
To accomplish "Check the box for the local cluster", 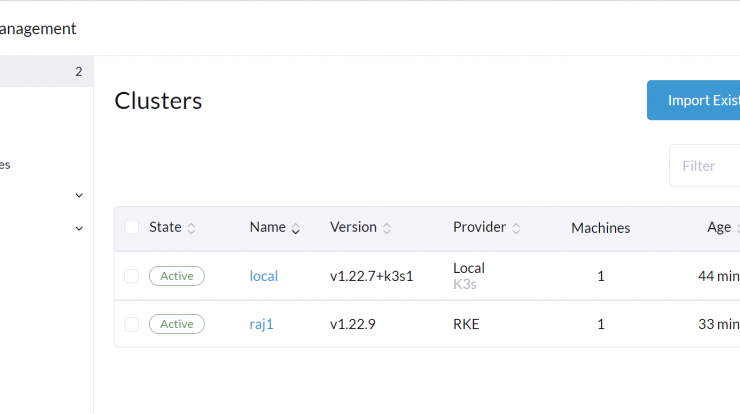I will tap(131, 276).
